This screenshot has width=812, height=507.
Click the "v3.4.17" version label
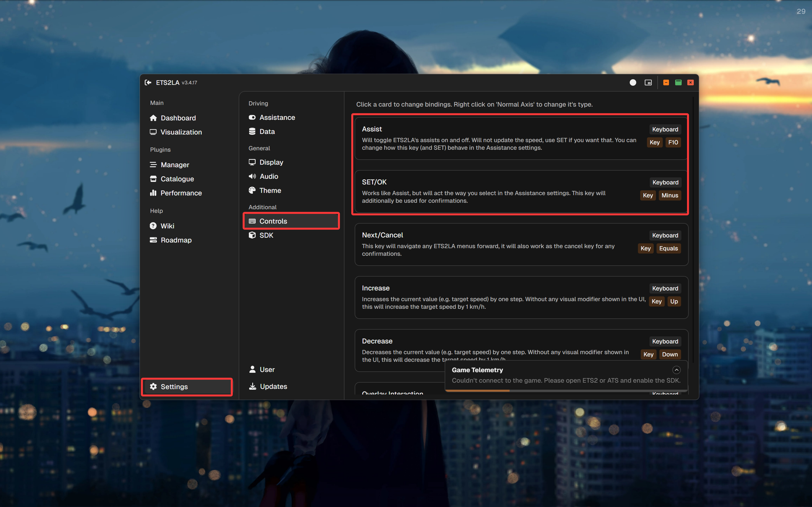pyautogui.click(x=190, y=83)
